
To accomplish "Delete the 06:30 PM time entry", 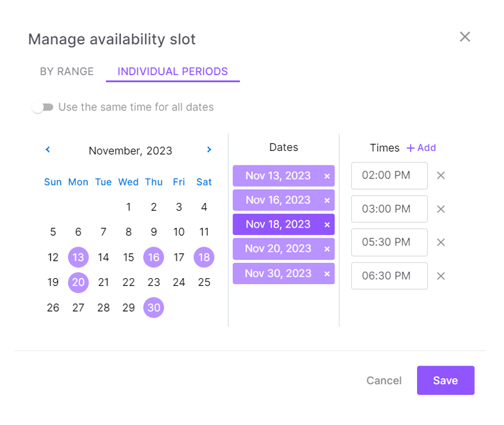I will (x=441, y=276).
